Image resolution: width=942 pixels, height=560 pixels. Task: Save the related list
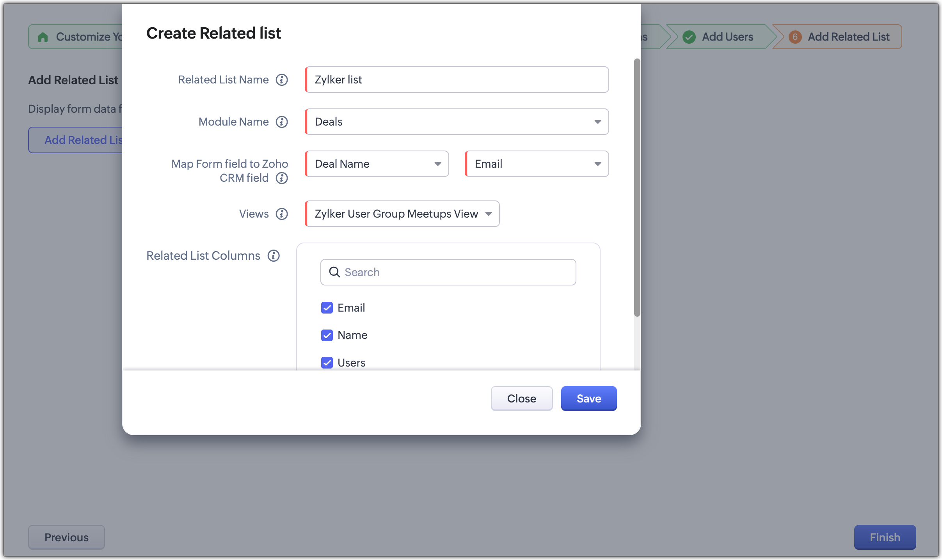pos(588,399)
